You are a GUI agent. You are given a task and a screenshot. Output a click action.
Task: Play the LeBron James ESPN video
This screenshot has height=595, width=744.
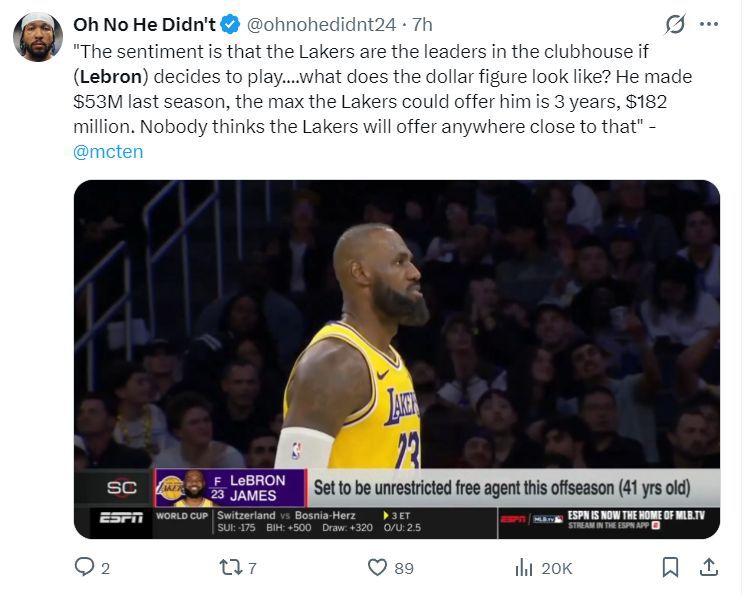point(397,359)
